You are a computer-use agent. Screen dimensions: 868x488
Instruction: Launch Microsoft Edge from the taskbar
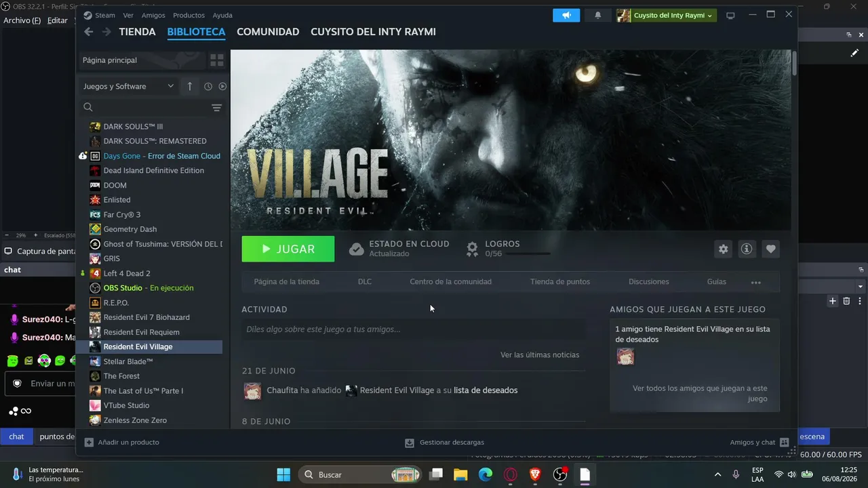(486, 474)
